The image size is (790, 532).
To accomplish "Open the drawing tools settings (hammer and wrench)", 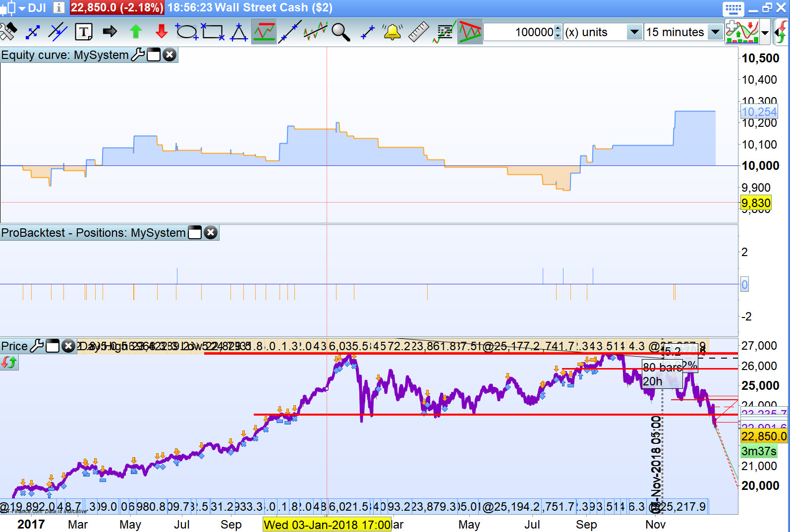I will pyautogui.click(x=8, y=32).
